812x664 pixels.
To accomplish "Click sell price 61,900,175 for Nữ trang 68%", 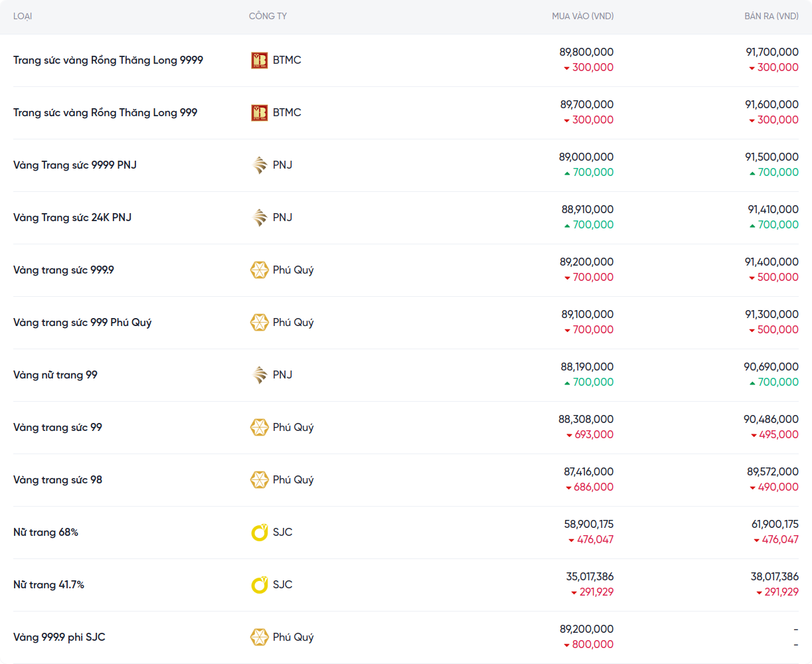I will pyautogui.click(x=775, y=525).
